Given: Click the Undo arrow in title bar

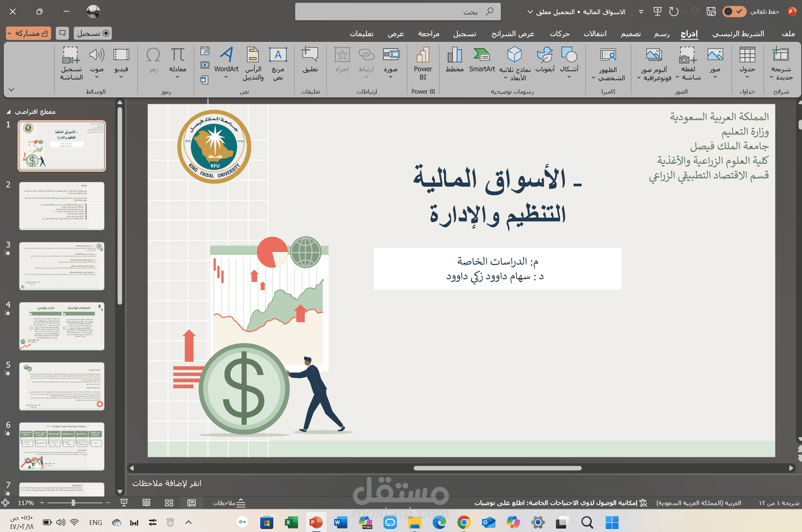Looking at the screenshot, I should click(674, 12).
